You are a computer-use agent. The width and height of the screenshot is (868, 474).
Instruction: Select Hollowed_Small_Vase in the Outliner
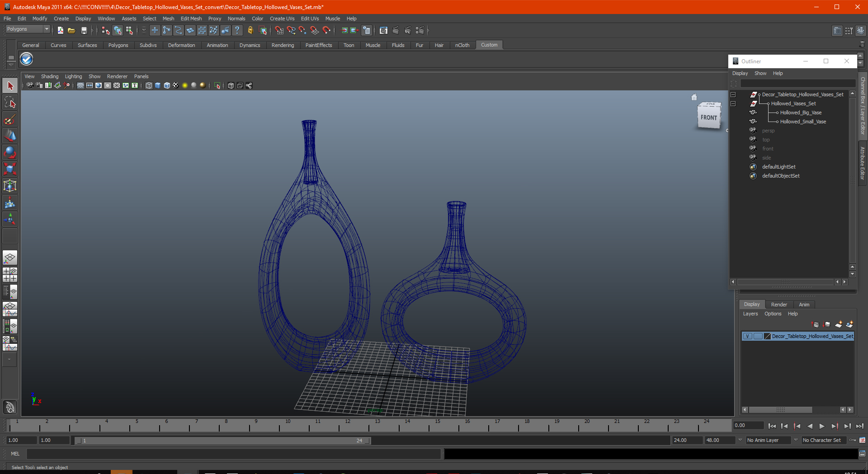(x=803, y=122)
